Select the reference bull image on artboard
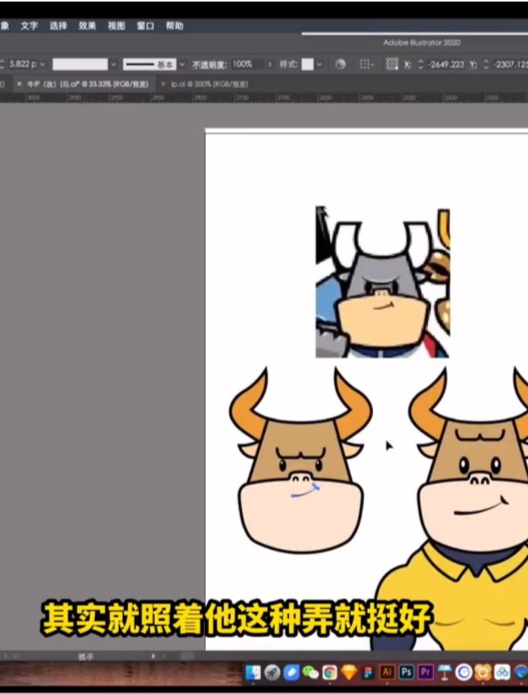 [x=382, y=282]
